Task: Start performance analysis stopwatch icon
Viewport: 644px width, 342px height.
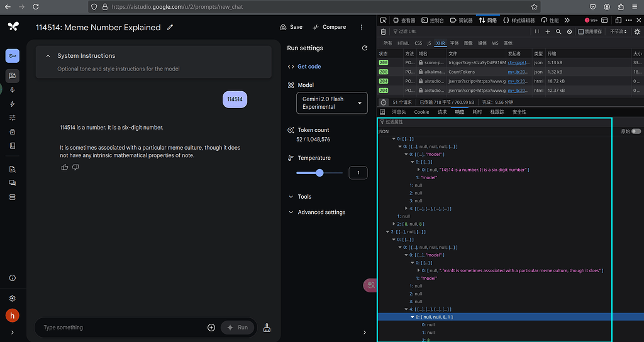Action: tap(383, 102)
